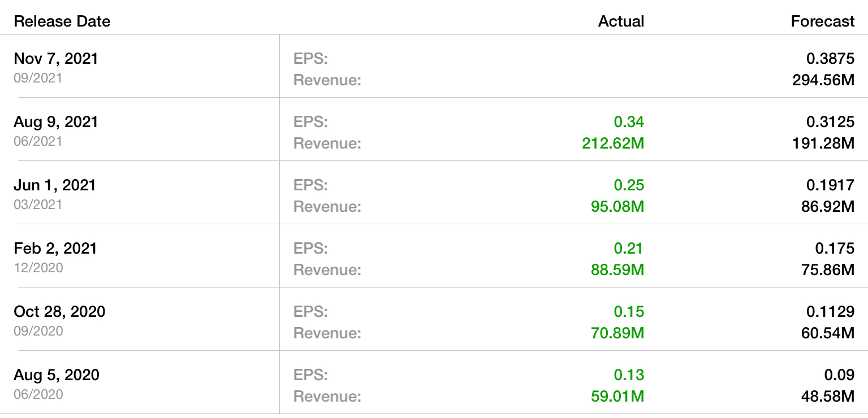Click the actual revenue value 212.62M
This screenshot has height=418, width=868.
click(613, 143)
